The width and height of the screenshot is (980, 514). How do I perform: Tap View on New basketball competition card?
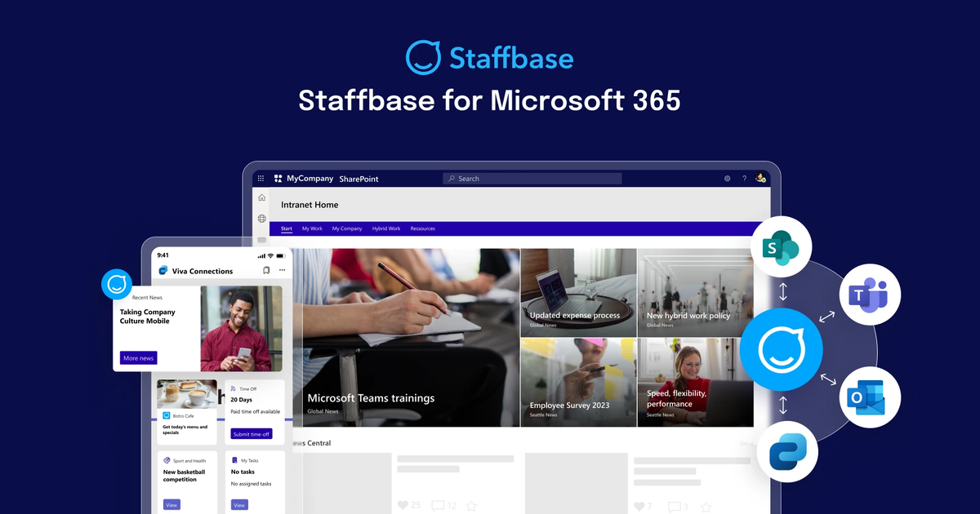coord(171,505)
